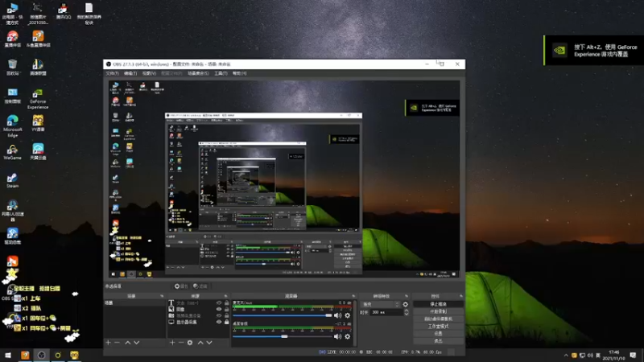Click the Desktop Audio volume slider
The width and height of the screenshot is (644, 362).
coord(283,336)
